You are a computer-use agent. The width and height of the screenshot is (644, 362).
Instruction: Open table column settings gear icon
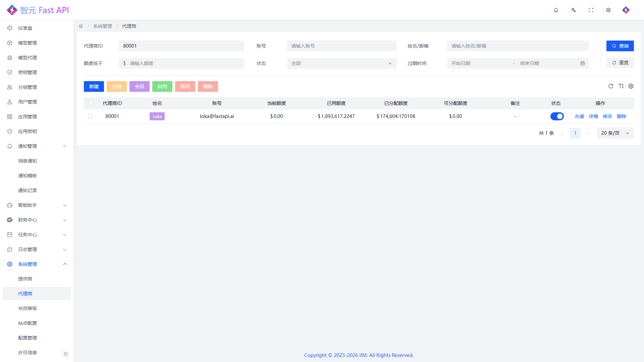click(x=631, y=86)
